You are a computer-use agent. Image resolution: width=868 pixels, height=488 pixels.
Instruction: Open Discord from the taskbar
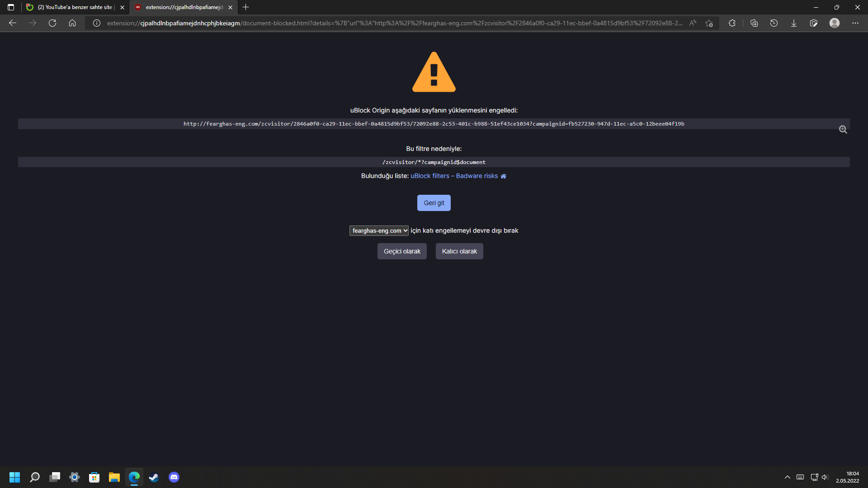point(174,477)
